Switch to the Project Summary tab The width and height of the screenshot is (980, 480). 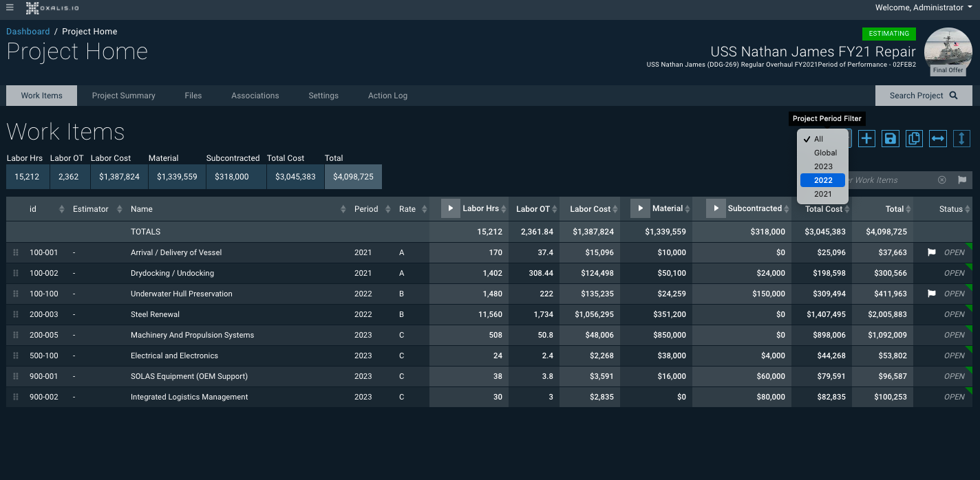click(x=124, y=96)
